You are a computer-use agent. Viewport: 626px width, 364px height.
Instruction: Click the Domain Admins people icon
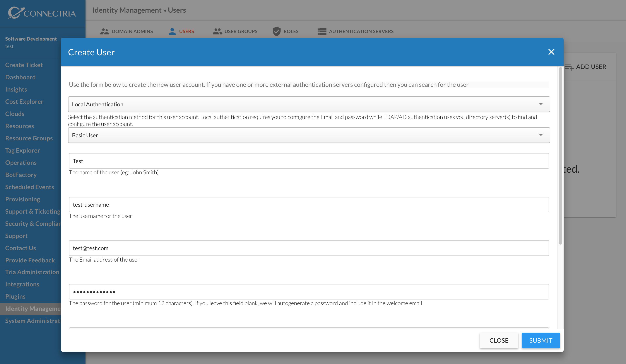point(104,31)
